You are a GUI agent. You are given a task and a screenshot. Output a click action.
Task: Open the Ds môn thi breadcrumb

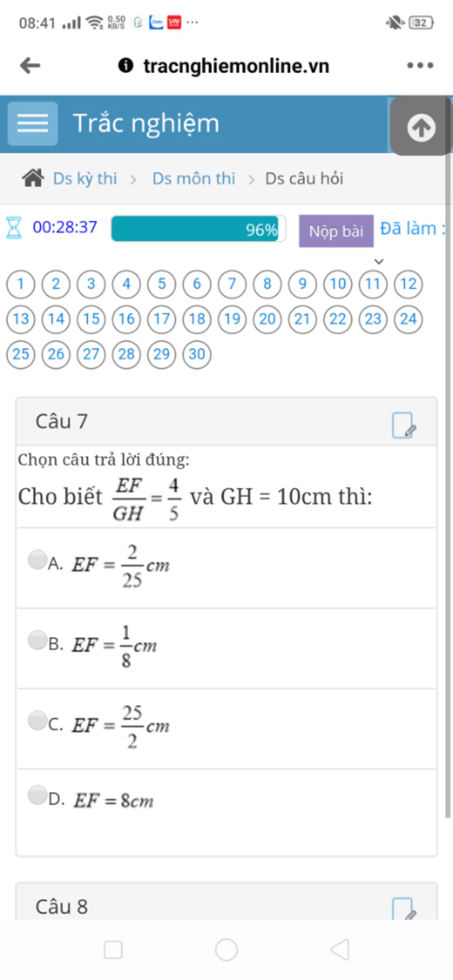click(x=194, y=179)
